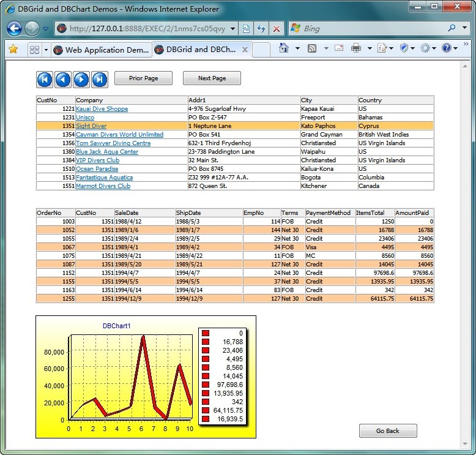Expand the Bing search options dropdown
Screen dimensions: 476x455
(465, 28)
